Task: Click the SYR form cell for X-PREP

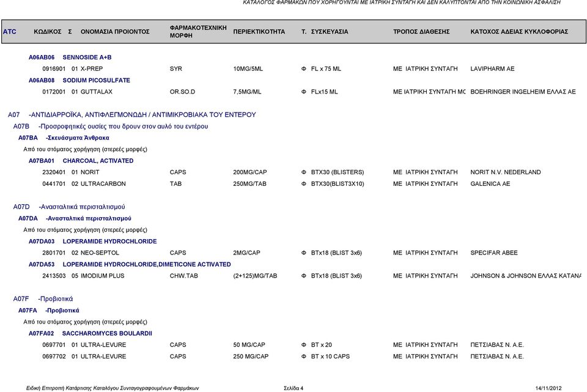Action: point(175,69)
